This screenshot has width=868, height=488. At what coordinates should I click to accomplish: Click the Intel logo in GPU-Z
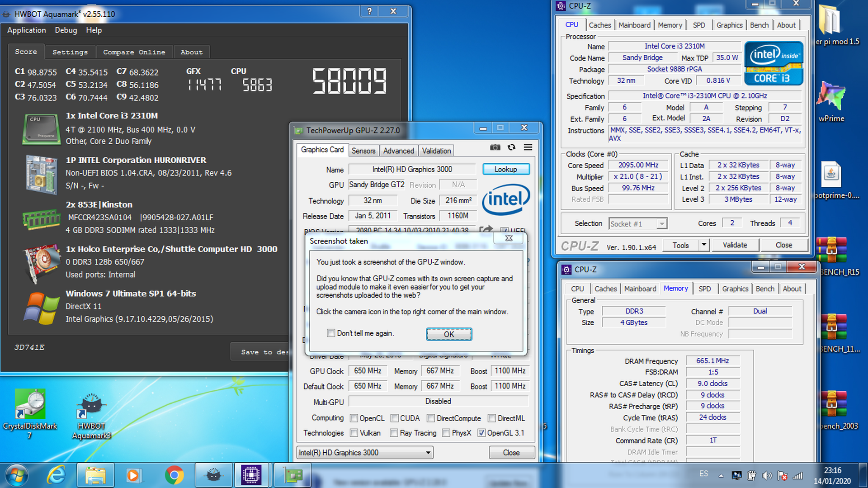505,199
